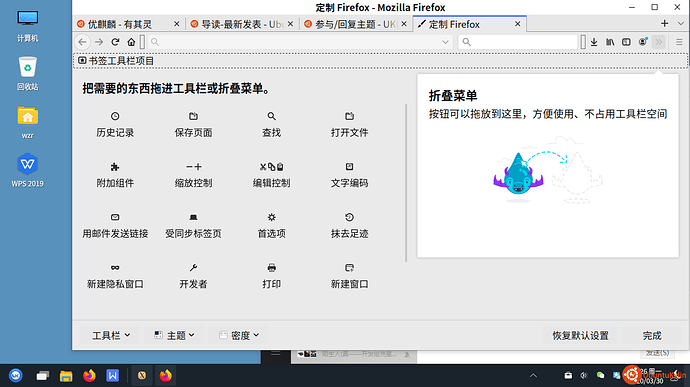
Task: Click the home icon in the toolbar
Action: [131, 42]
